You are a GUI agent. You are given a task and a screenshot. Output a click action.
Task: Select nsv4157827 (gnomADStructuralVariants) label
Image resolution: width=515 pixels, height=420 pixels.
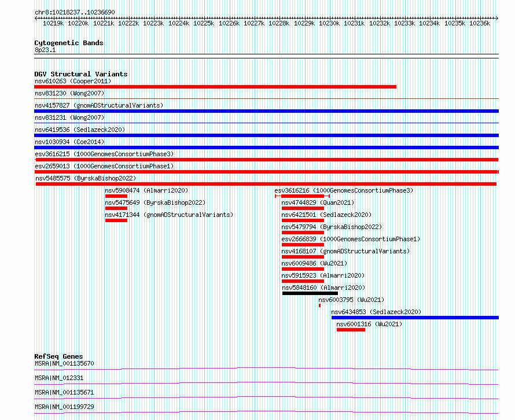[x=99, y=105]
